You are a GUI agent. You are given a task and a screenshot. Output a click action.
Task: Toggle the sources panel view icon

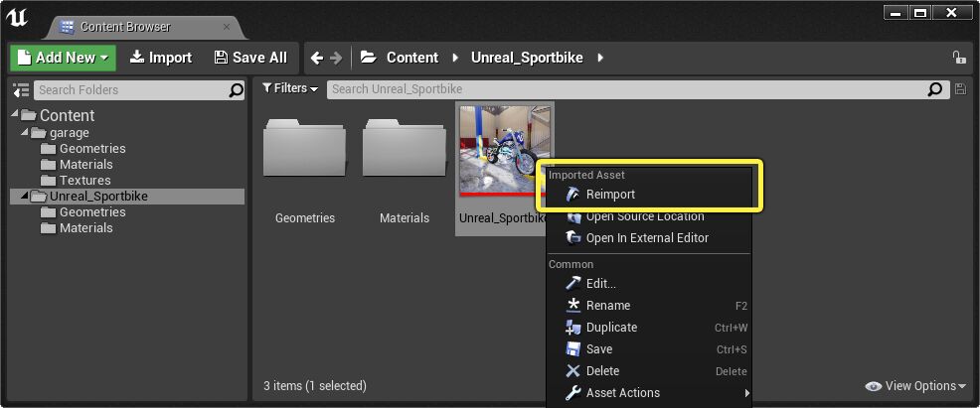tap(21, 89)
